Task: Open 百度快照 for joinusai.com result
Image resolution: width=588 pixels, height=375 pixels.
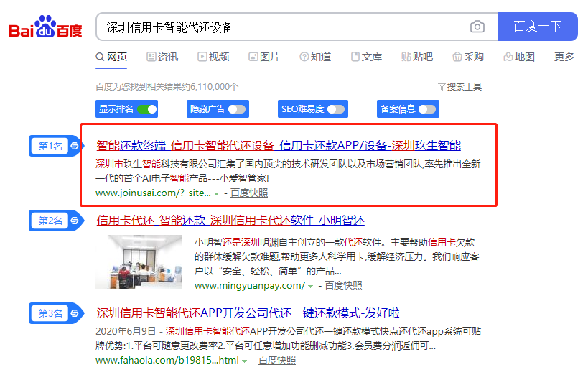Action: [249, 193]
